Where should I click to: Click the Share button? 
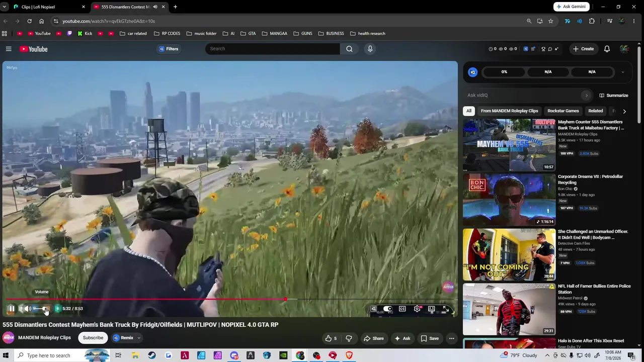click(374, 338)
